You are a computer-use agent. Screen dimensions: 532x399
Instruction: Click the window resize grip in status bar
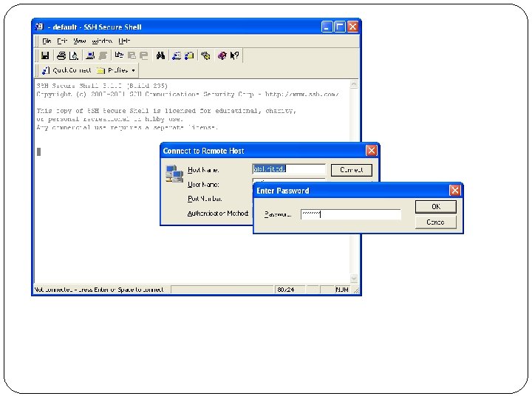[x=356, y=290]
